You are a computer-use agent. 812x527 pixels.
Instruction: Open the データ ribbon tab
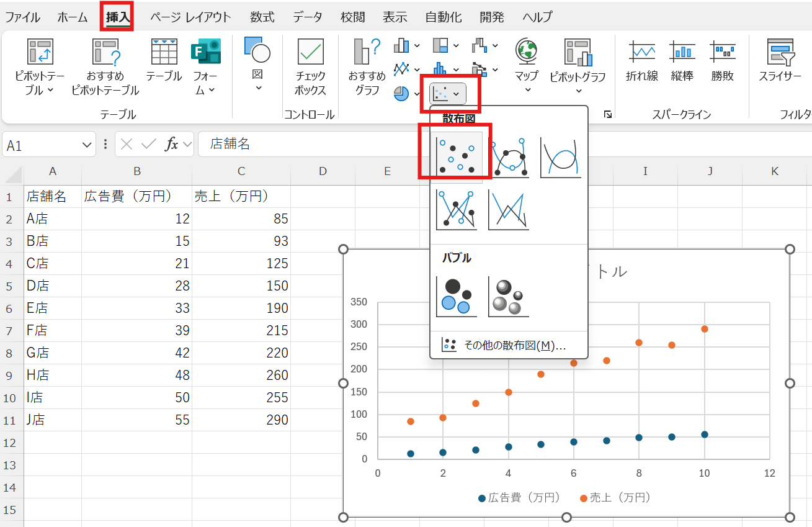click(x=308, y=17)
